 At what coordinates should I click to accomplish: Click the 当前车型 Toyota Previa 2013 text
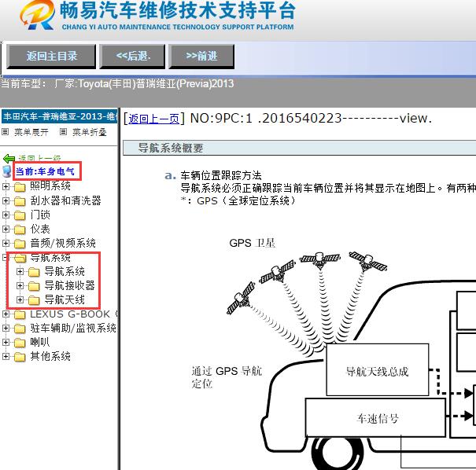tap(117, 83)
